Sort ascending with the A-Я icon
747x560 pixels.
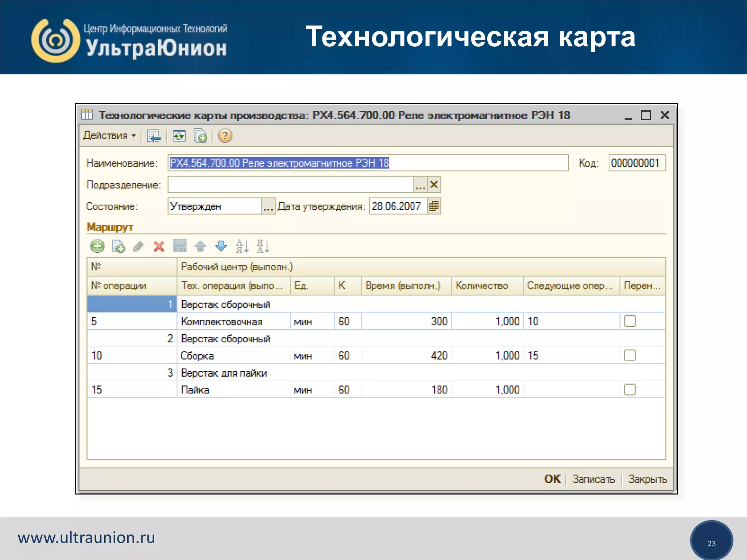pyautogui.click(x=242, y=246)
